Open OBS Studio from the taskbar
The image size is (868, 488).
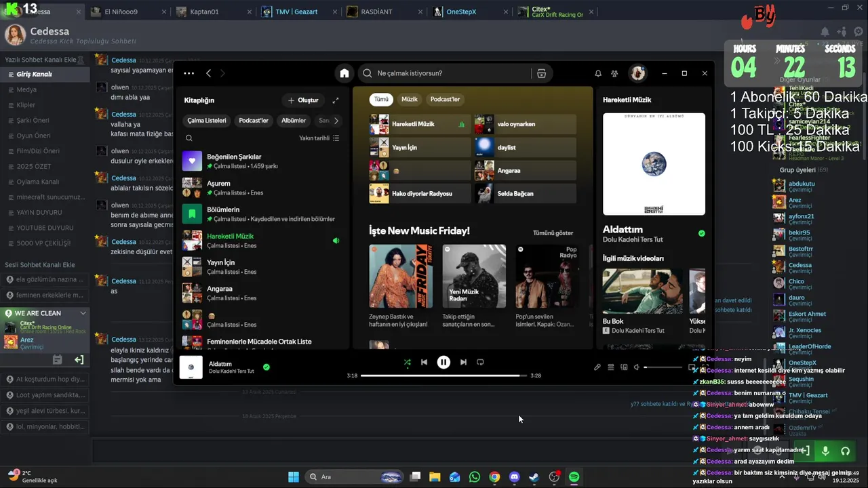pyautogui.click(x=554, y=477)
